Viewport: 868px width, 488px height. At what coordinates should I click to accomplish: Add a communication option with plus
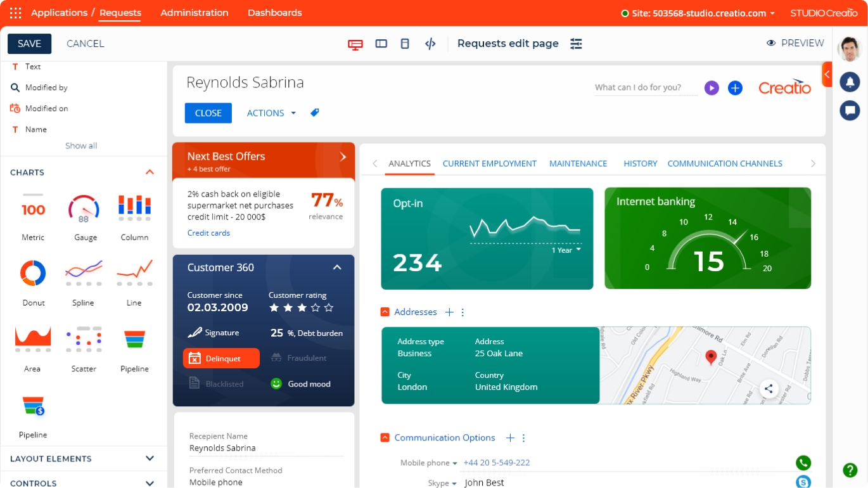click(x=510, y=437)
